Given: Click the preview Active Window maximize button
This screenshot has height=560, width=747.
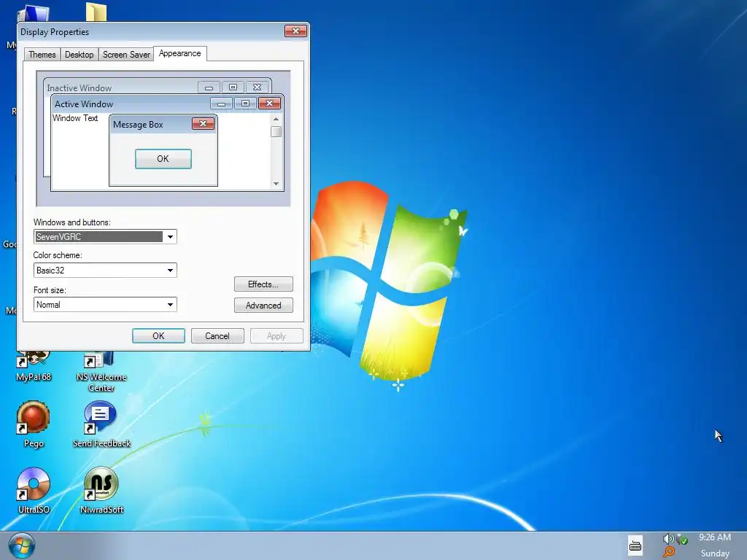Looking at the screenshot, I should 245,104.
